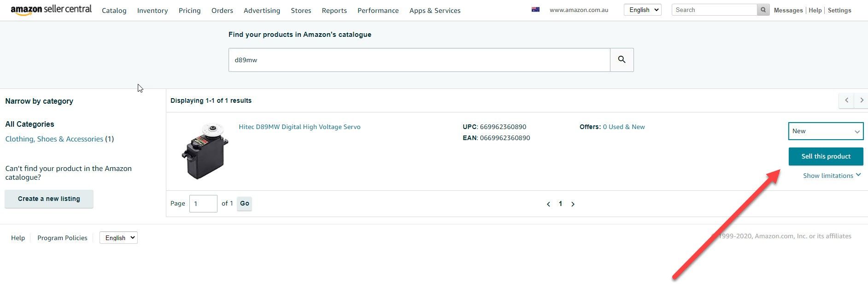868x306 pixels.
Task: Open the footer English language dropdown
Action: (x=118, y=238)
